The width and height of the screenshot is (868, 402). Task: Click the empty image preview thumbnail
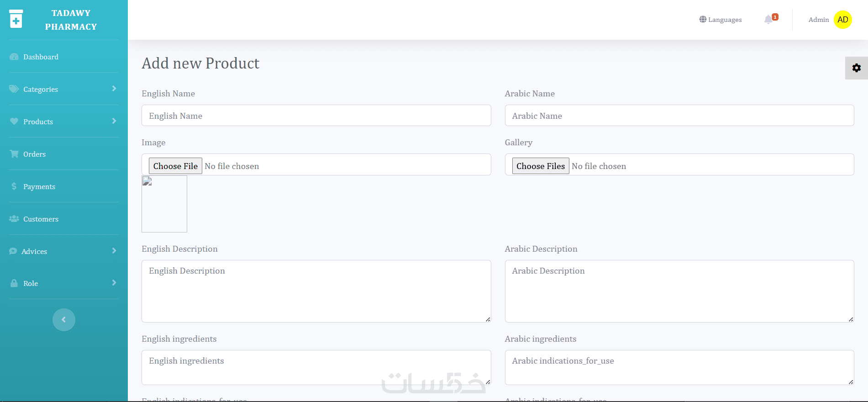(164, 204)
